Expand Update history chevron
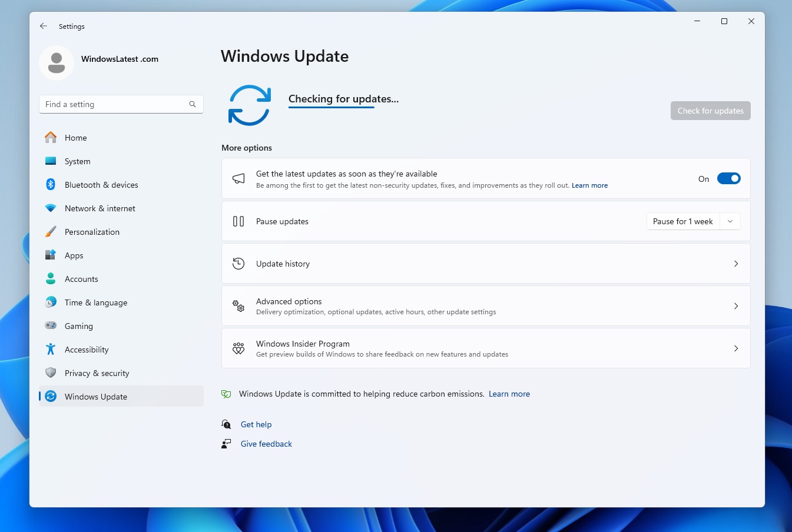 click(x=736, y=264)
